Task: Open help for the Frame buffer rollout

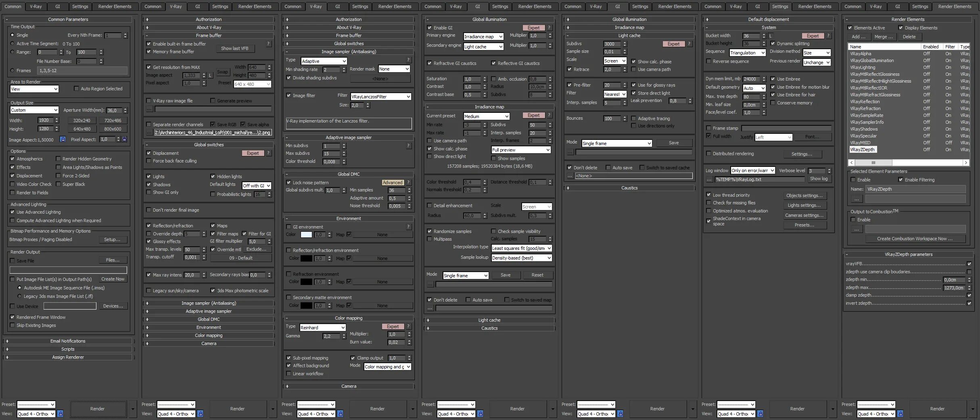Action: (268, 44)
